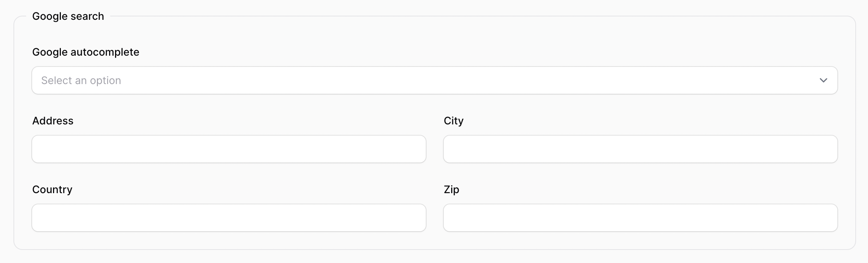Screen dimensions: 868x263
Task: Focus the Zip input field
Action: [x=640, y=218]
